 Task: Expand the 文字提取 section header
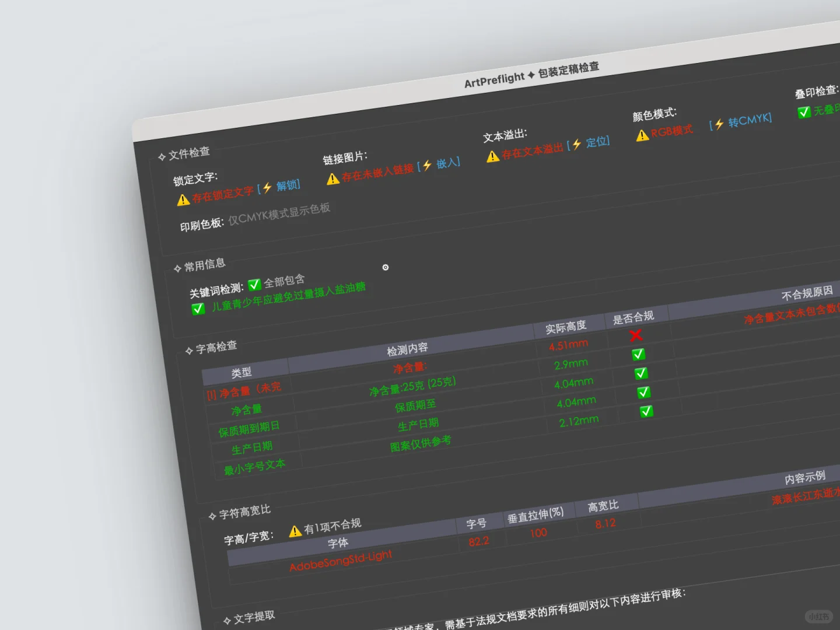coord(249,618)
